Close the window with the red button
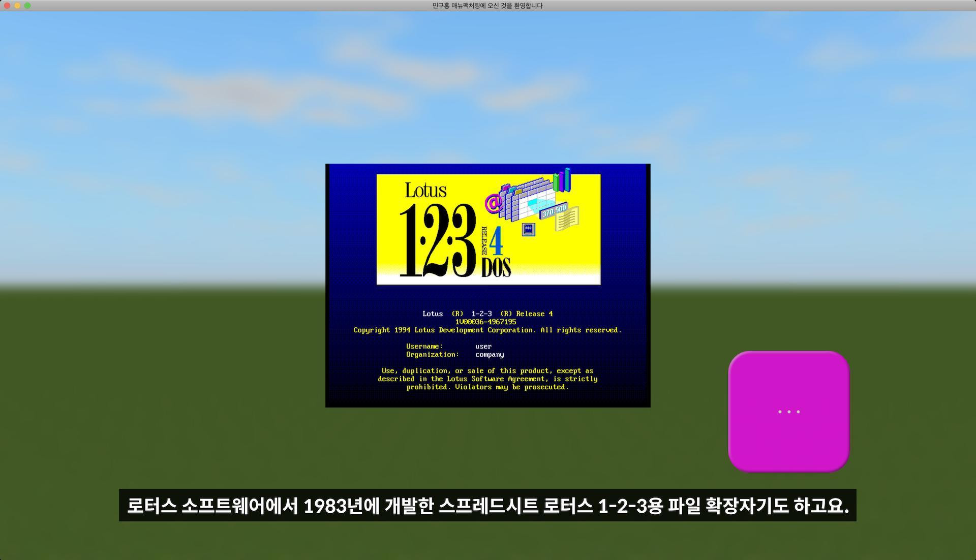The image size is (976, 560). [x=7, y=6]
